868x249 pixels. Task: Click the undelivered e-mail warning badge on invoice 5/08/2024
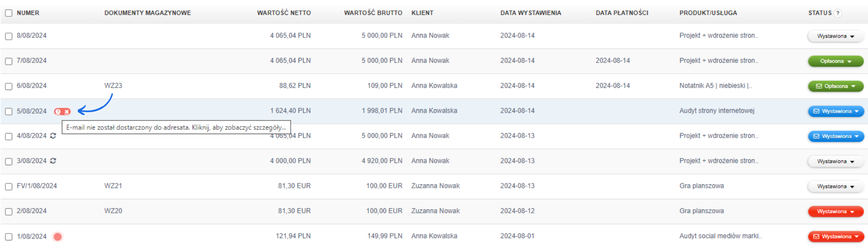[62, 111]
